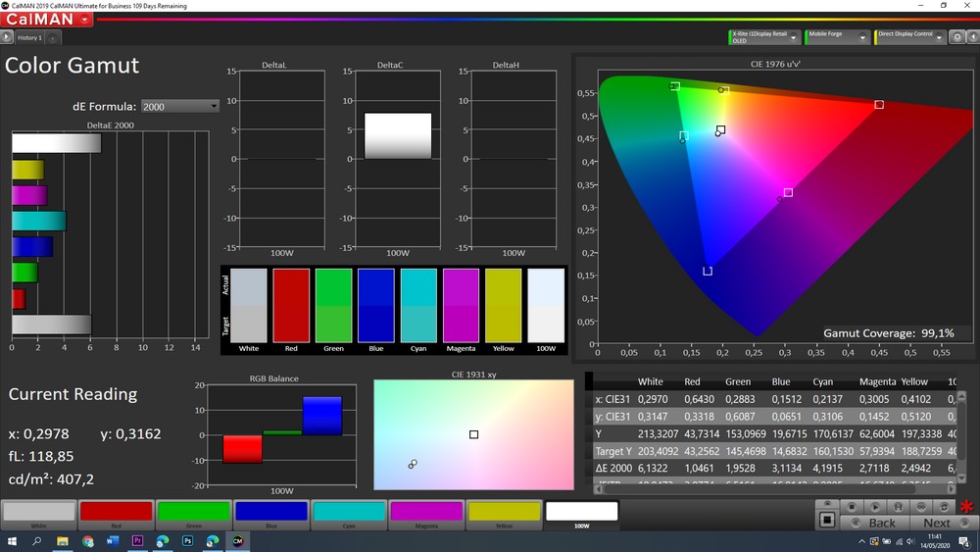This screenshot has height=552, width=980.
Task: Click the refresh/reset readings icon
Action: pos(945,507)
